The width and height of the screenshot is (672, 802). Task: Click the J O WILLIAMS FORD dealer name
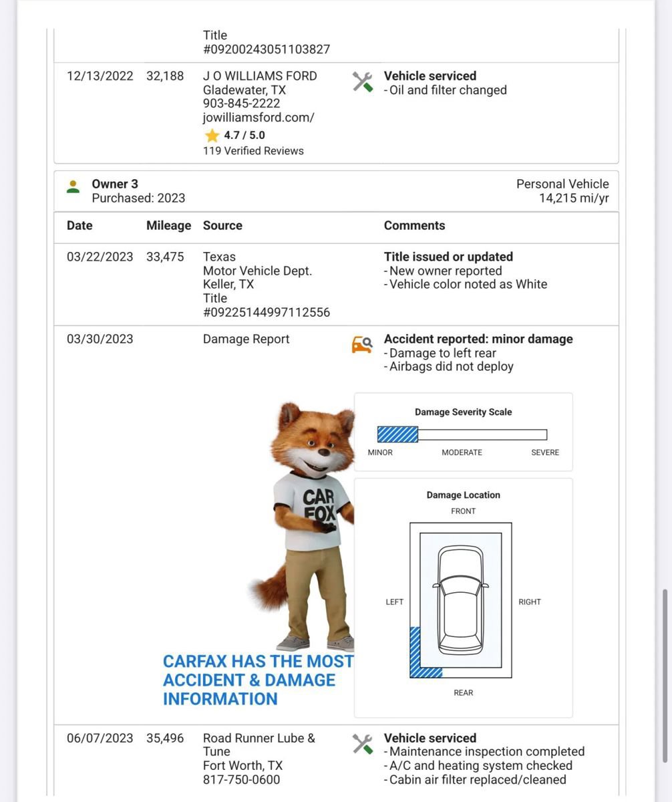pyautogui.click(x=260, y=76)
